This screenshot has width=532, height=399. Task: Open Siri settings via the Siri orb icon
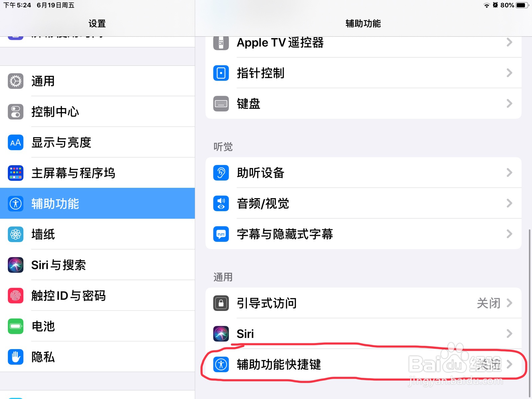[15, 265]
